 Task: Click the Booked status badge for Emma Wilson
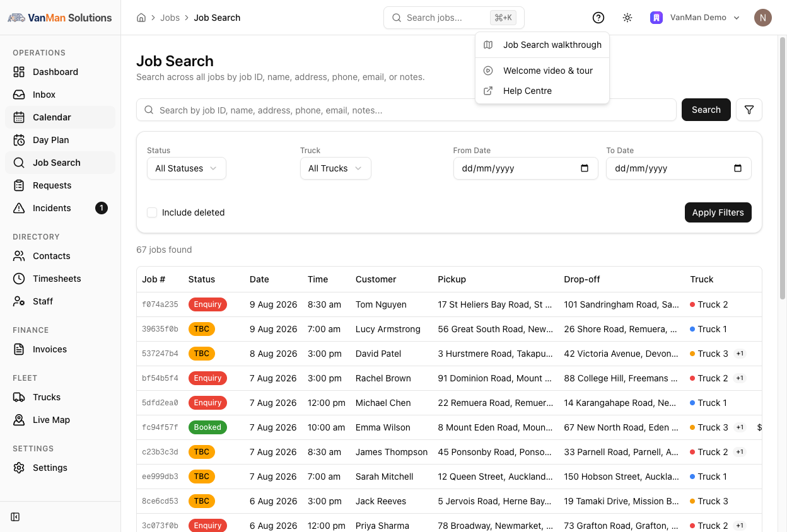click(207, 427)
